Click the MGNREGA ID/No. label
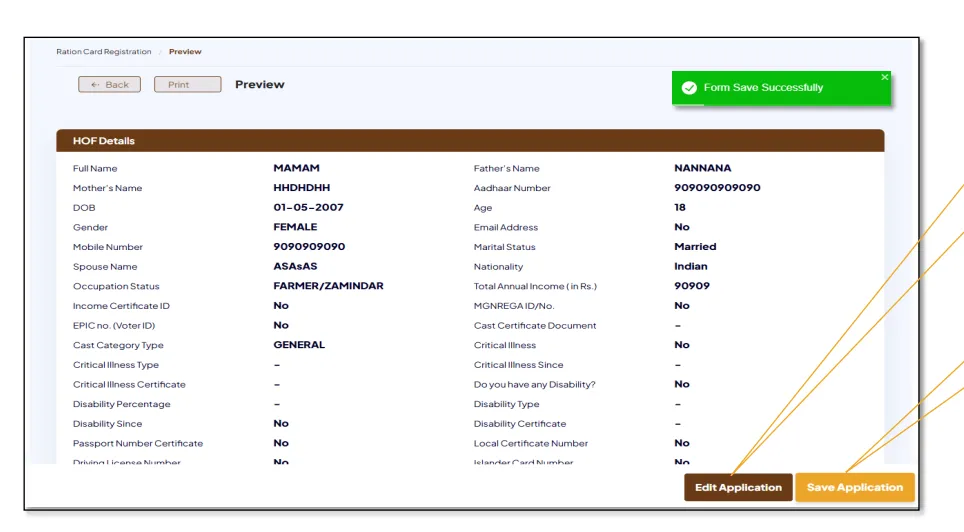The width and height of the screenshot is (964, 532). pyautogui.click(x=514, y=306)
